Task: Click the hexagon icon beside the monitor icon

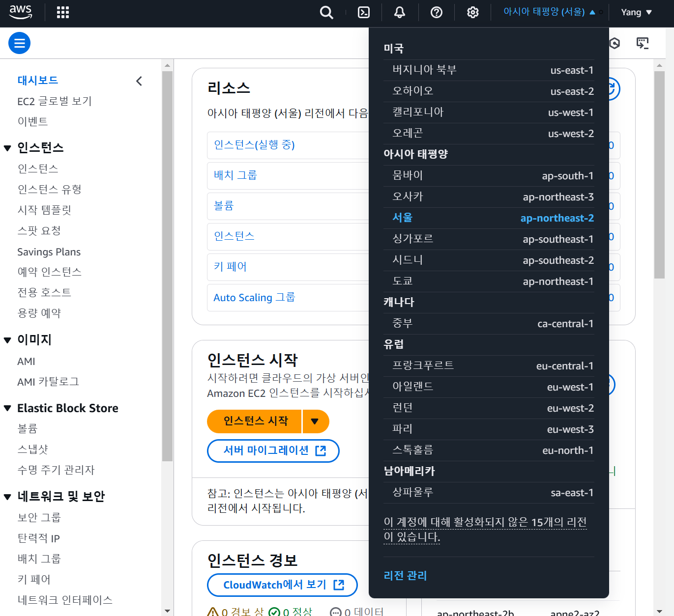Action: (615, 43)
